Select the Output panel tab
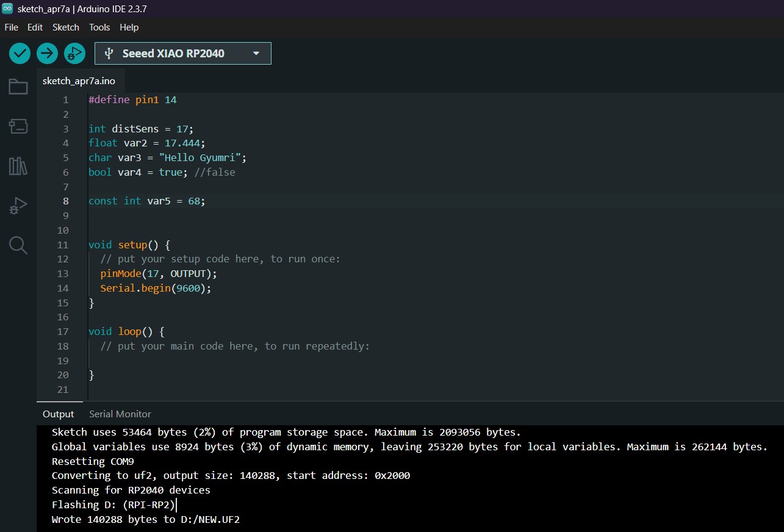The image size is (784, 532). coord(58,414)
